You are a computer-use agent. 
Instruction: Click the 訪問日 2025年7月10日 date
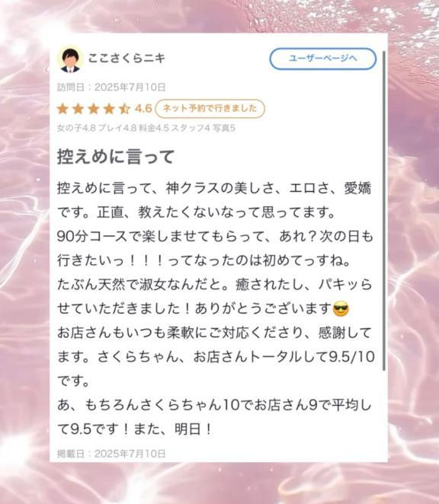click(x=111, y=87)
